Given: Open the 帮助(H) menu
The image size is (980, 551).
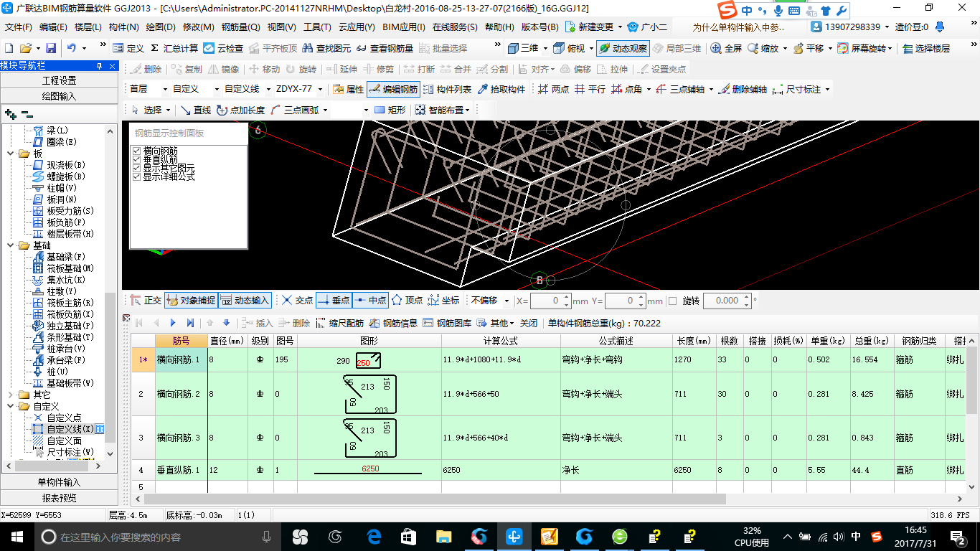Looking at the screenshot, I should pos(499,27).
